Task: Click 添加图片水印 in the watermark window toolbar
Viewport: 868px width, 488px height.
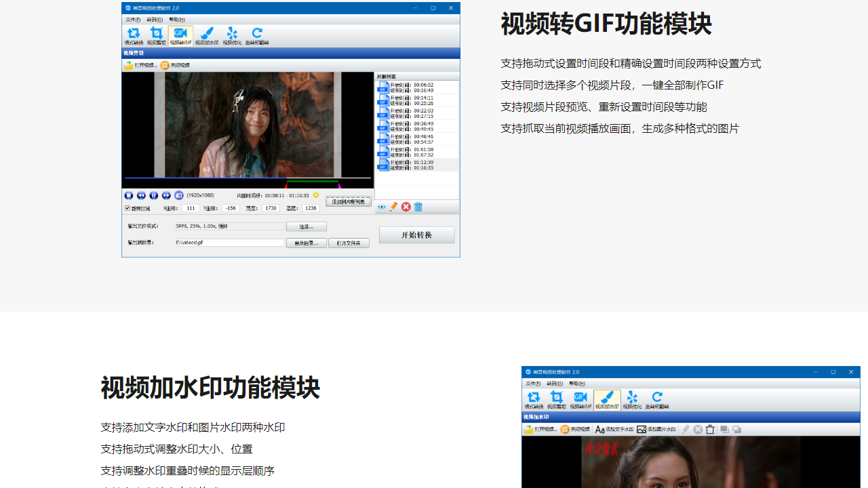Action: point(656,430)
